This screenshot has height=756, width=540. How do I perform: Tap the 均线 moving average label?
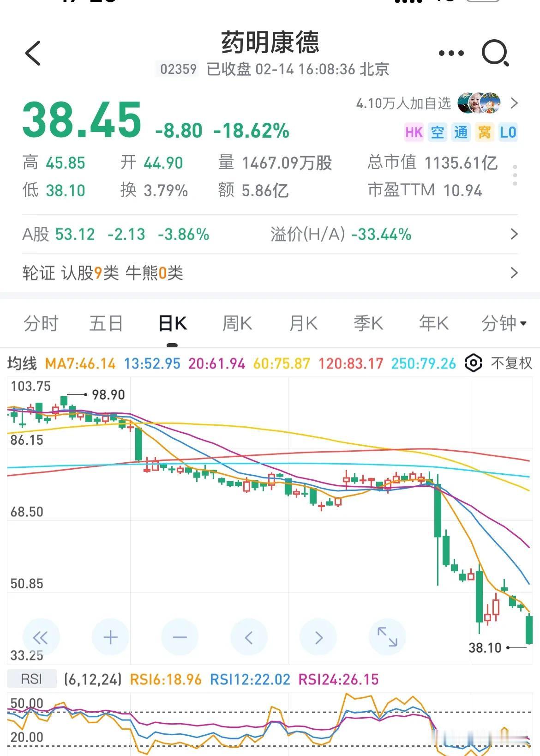[22, 364]
